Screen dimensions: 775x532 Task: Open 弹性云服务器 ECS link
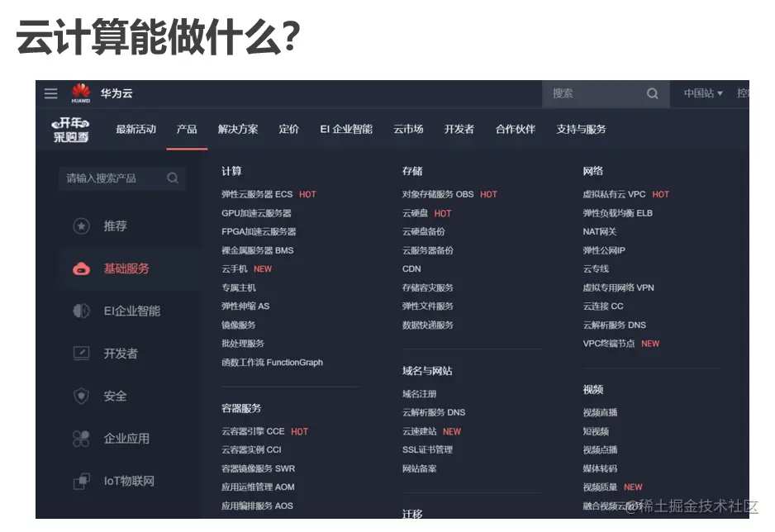(257, 195)
